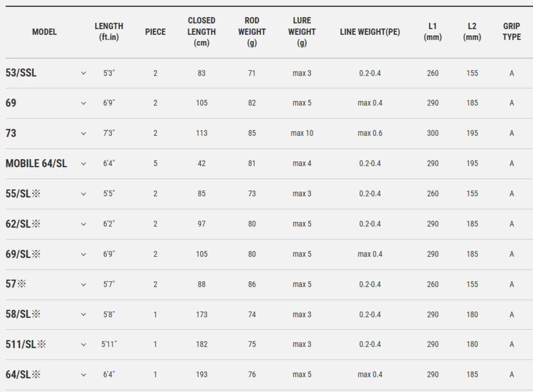Select the MOBILE 64/SL model name
Viewport: 533px width, 392px height.
[x=36, y=164]
